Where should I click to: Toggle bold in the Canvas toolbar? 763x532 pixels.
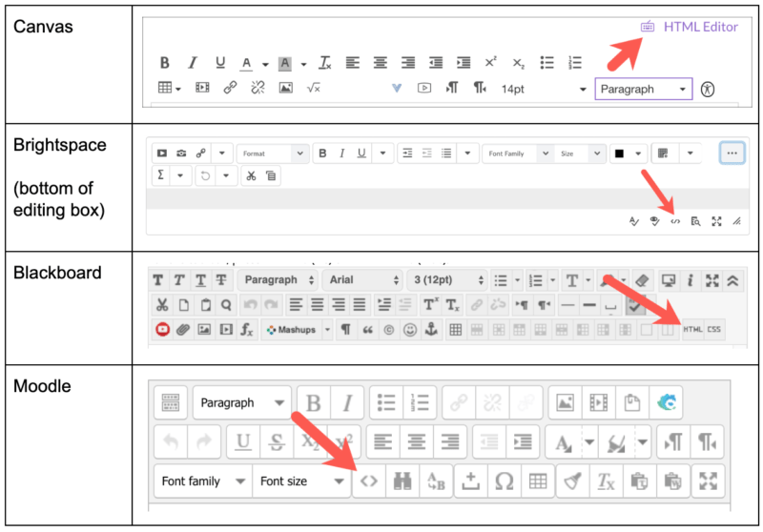(164, 63)
